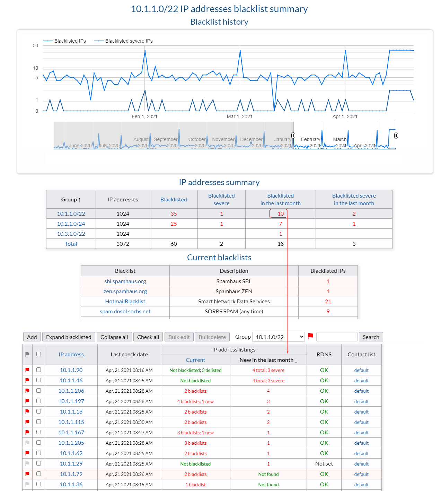Click the red flag filter beside the Group selector
Viewport: 441px width, 504px height.
[x=310, y=336]
